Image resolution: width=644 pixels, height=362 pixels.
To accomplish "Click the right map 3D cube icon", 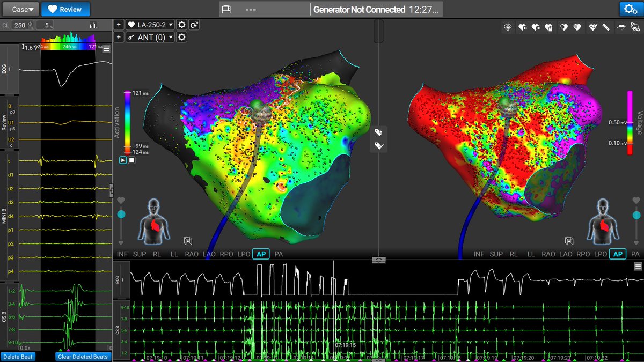I will 569,241.
